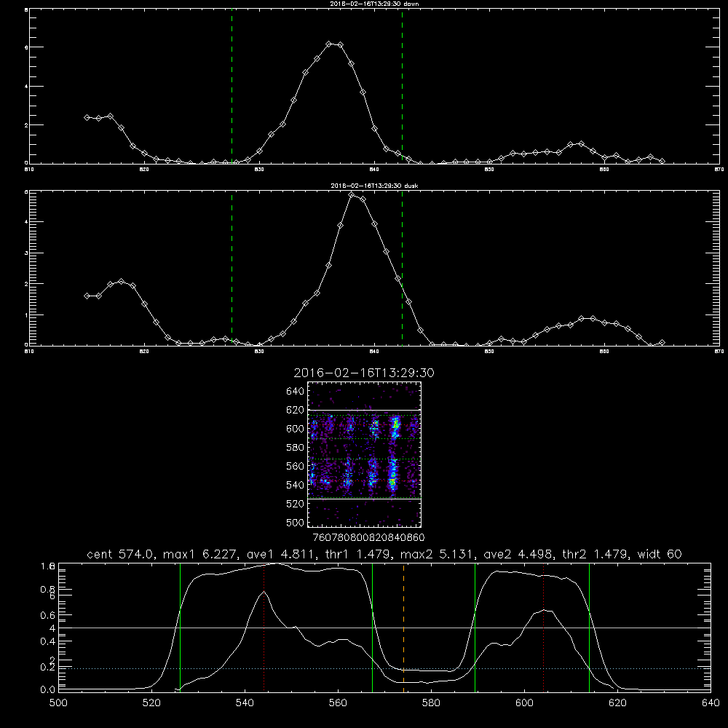The width and height of the screenshot is (728, 728).
Task: Click bottom plot x-axis label '580'
Action: (431, 703)
